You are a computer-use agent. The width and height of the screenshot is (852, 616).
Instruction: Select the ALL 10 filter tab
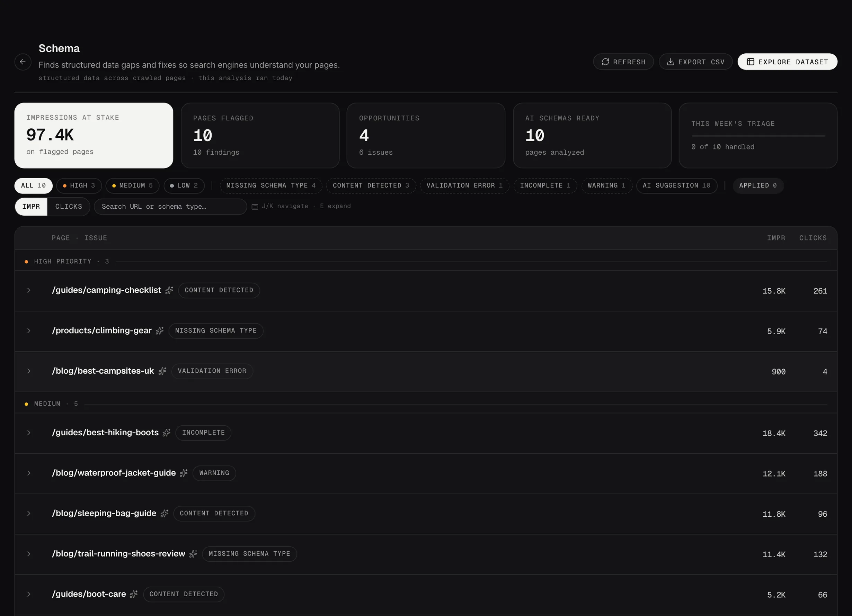click(x=34, y=186)
